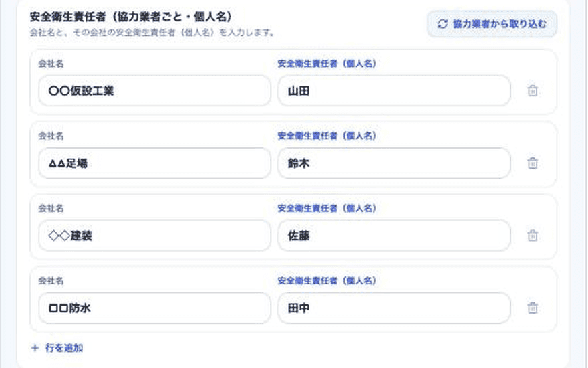Viewport: 588px width, 368px height.
Task: Click the 安全衛生責任者 label above 山田
Action: point(327,64)
